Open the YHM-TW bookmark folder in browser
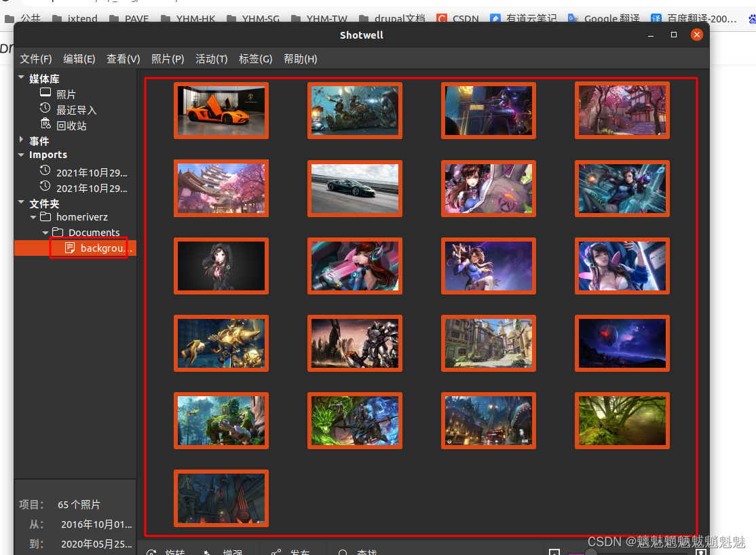Screen dimensions: 756x555 320,19
